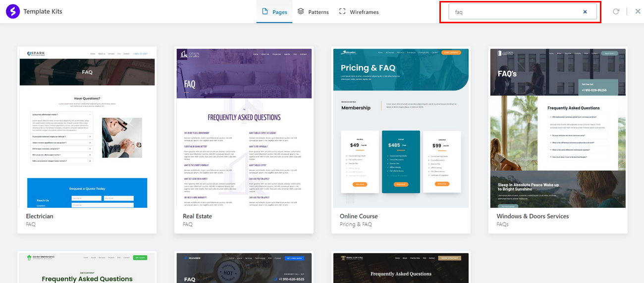
Task: Choose the Online Course Pricing & FAQ template
Action: pyautogui.click(x=401, y=127)
